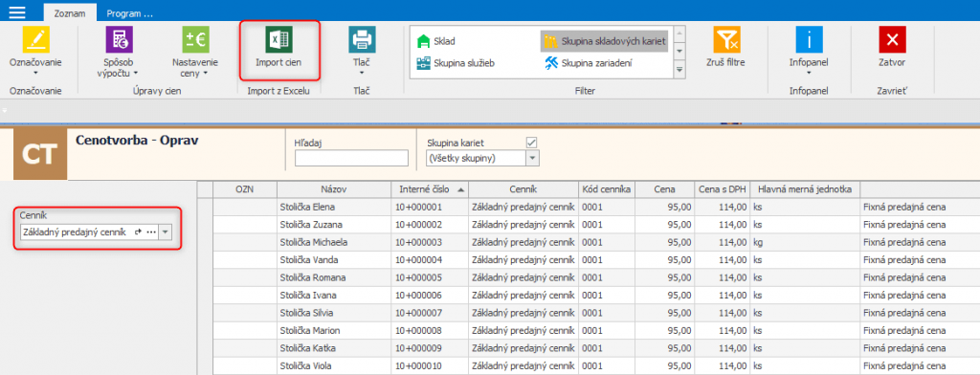Click the Cena column header
Image resolution: width=980 pixels, height=375 pixels.
coord(664,188)
